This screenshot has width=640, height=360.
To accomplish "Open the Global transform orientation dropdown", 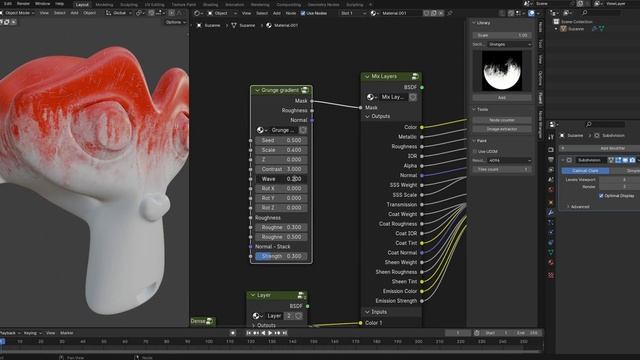I will 119,13.
